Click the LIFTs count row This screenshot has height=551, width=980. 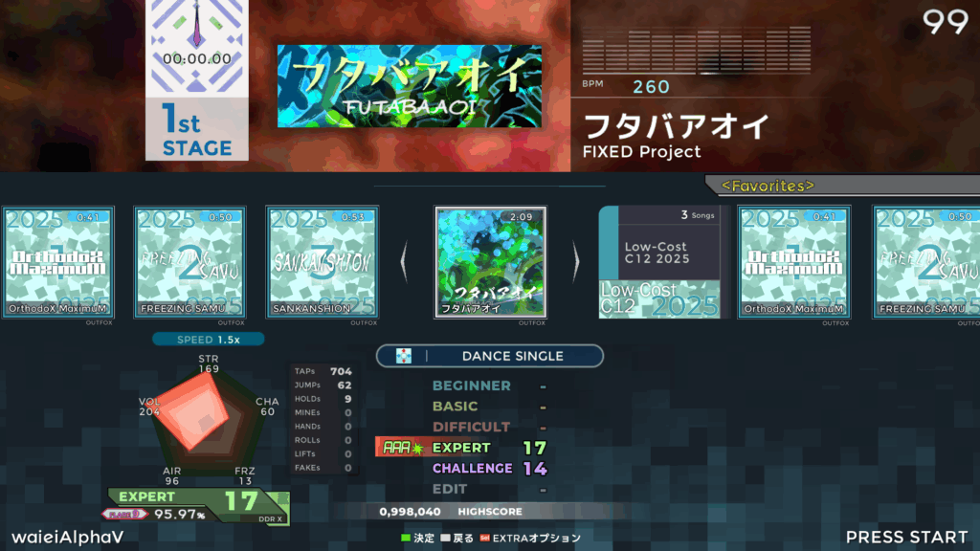point(323,454)
